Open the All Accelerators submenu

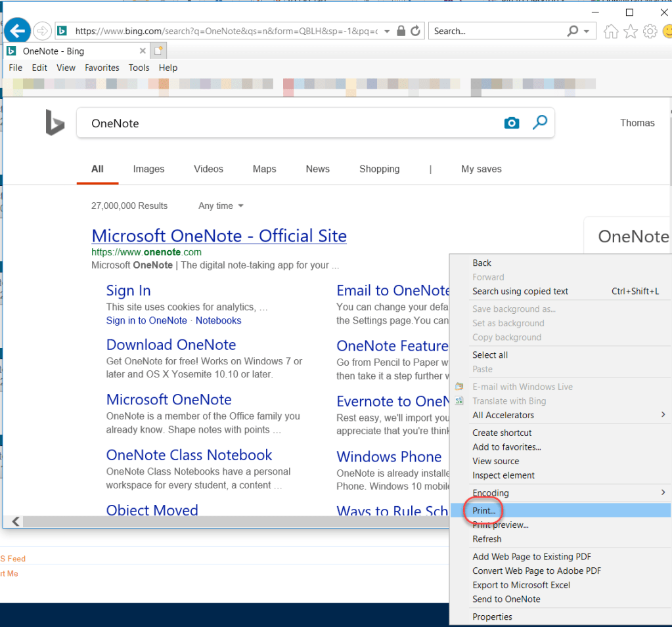click(x=503, y=414)
